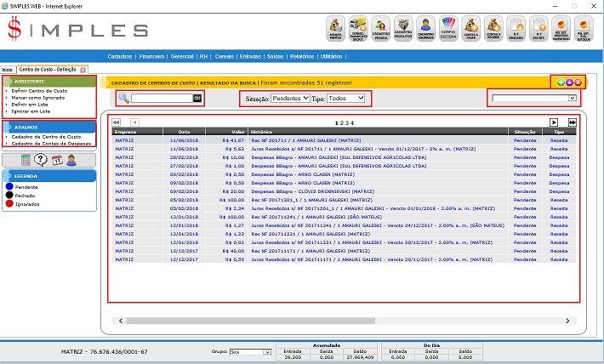Open the Relatórios menu
The image size is (604, 364).
pyautogui.click(x=303, y=56)
